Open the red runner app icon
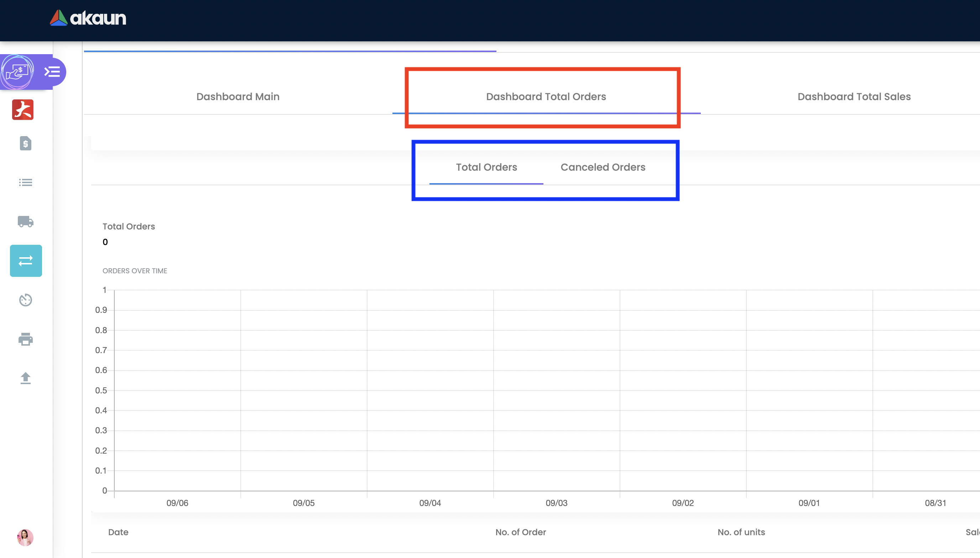 pos(23,110)
